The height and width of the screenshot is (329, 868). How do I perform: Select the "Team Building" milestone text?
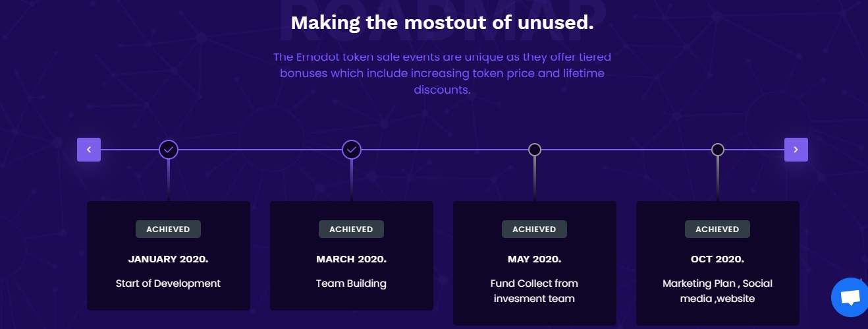[x=351, y=284]
